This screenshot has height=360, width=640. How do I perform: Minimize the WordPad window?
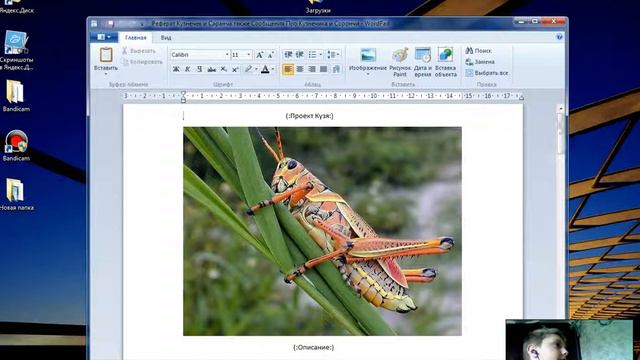click(x=521, y=21)
